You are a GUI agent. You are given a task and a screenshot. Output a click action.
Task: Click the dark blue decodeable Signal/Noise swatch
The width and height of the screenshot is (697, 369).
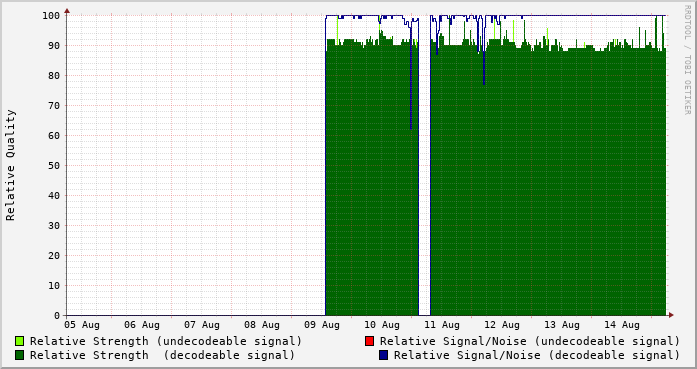click(x=383, y=355)
